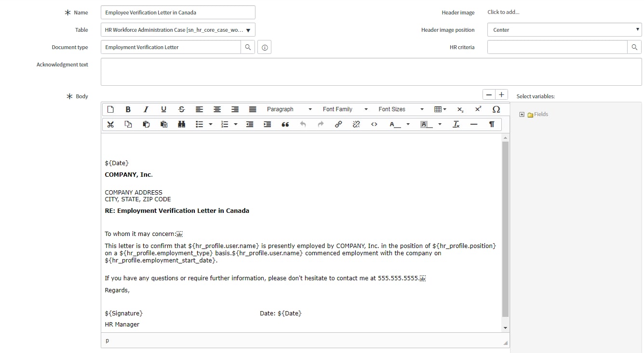Click into Acknowledgment text box
644x353 pixels.
pyautogui.click(x=371, y=72)
